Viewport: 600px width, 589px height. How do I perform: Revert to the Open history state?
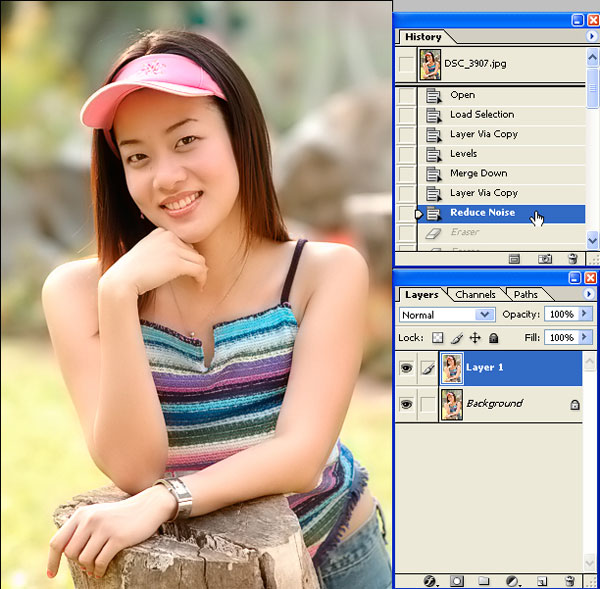pyautogui.click(x=501, y=95)
